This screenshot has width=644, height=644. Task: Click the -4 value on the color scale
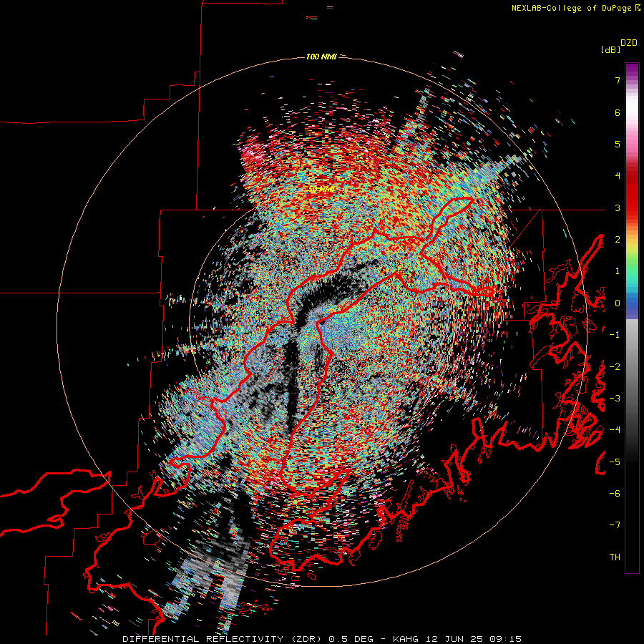pyautogui.click(x=615, y=430)
